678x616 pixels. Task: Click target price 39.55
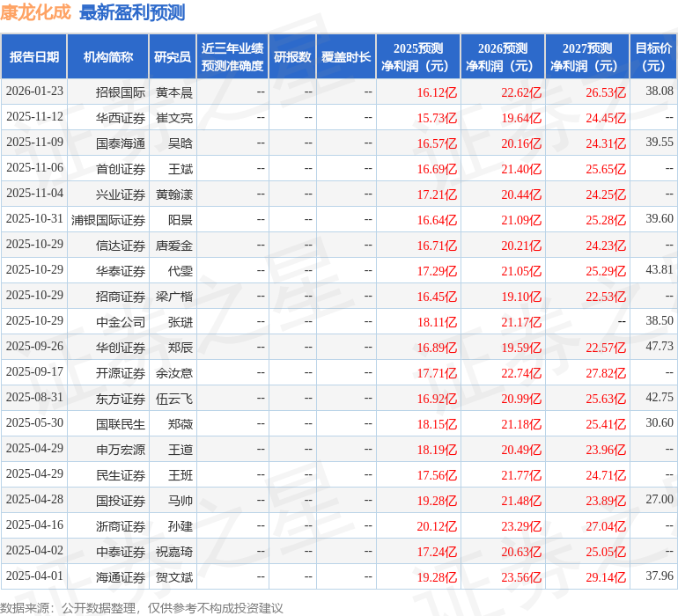click(x=660, y=143)
